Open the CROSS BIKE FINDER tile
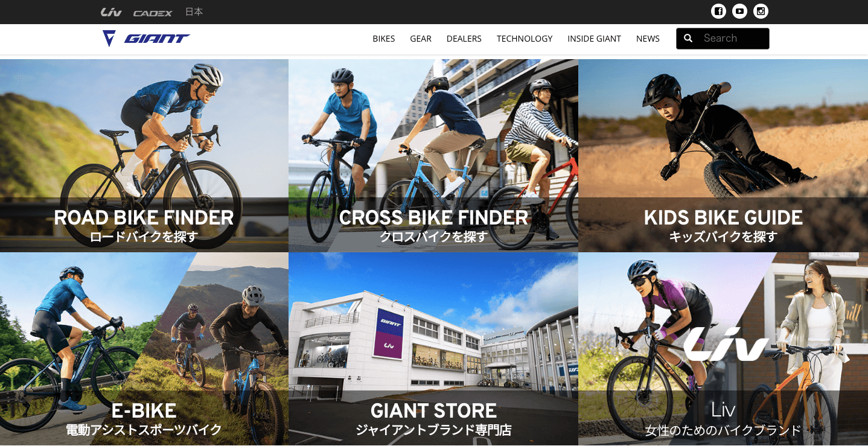The height and width of the screenshot is (446, 868). [433, 155]
